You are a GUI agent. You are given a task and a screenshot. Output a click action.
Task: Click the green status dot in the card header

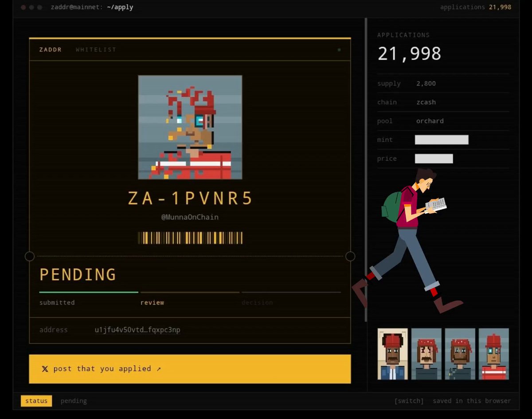pyautogui.click(x=339, y=50)
